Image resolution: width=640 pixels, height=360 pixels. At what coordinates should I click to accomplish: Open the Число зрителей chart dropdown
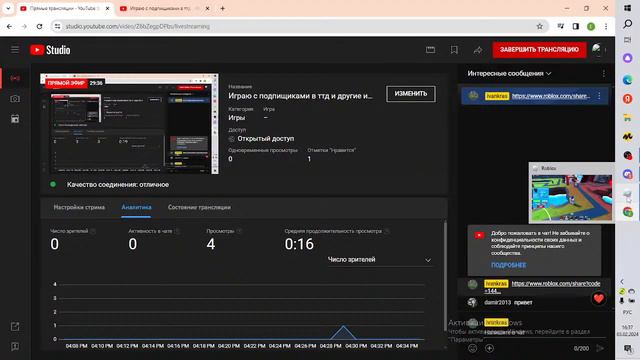[x=380, y=260]
